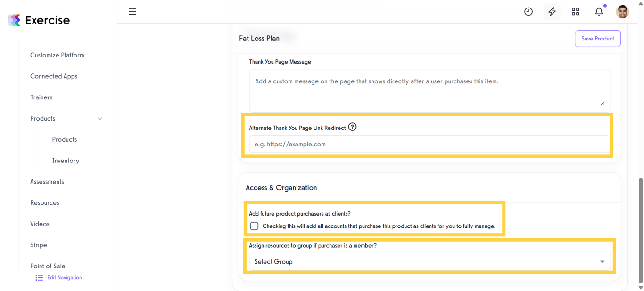Click the Save Product button
This screenshot has width=644, height=291.
click(597, 38)
